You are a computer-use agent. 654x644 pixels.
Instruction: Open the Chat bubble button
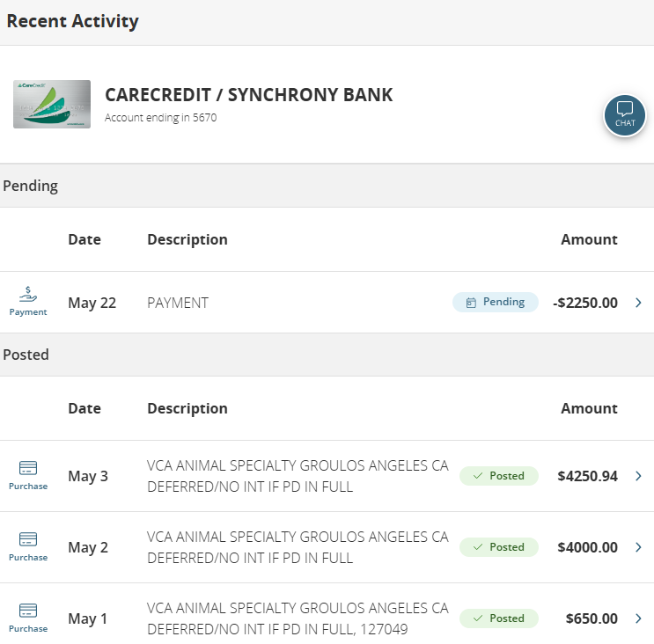pyautogui.click(x=624, y=115)
